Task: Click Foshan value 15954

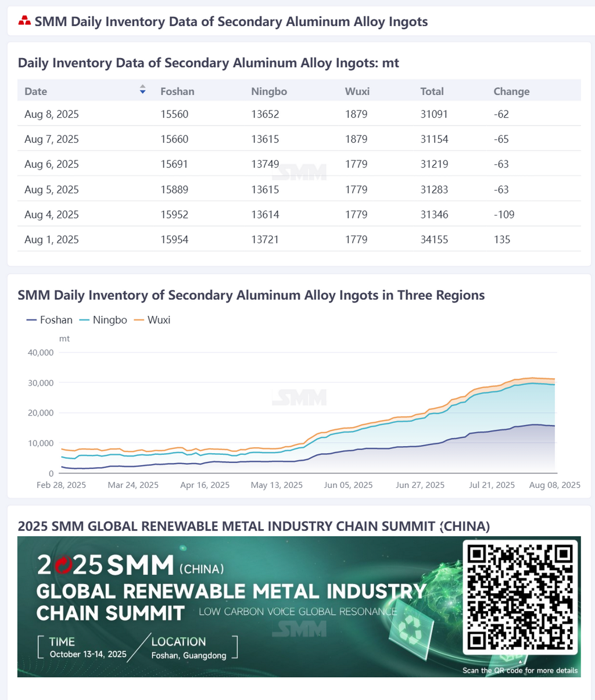Action: pos(174,240)
